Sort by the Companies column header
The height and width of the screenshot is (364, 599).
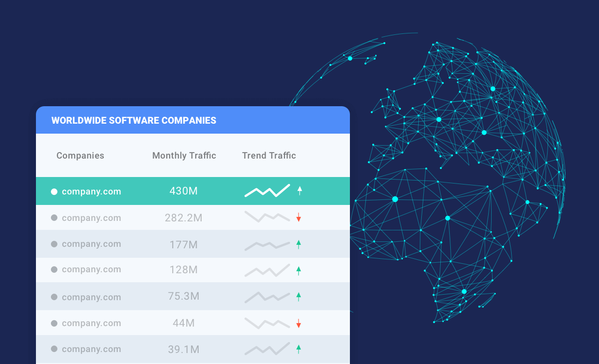[x=80, y=156]
